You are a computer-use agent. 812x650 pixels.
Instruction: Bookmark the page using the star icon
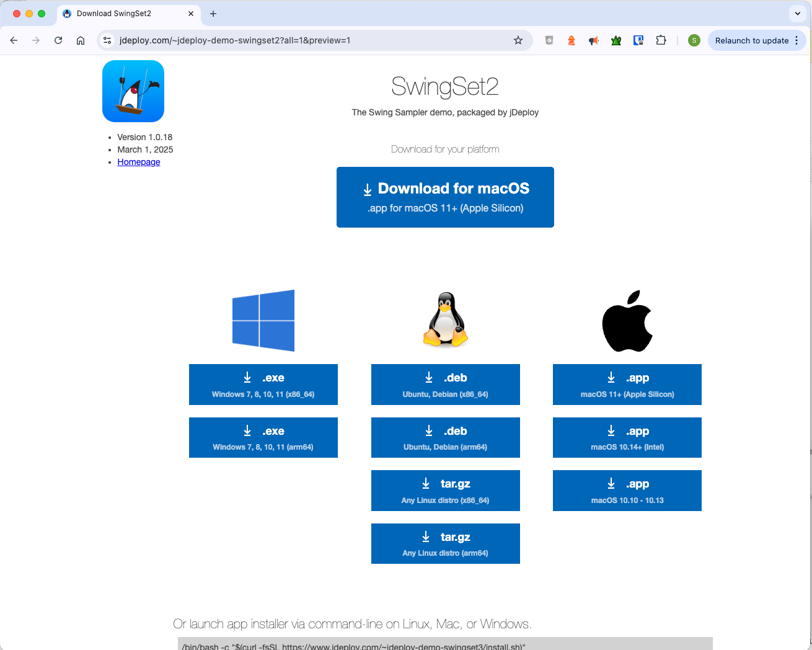pos(518,40)
